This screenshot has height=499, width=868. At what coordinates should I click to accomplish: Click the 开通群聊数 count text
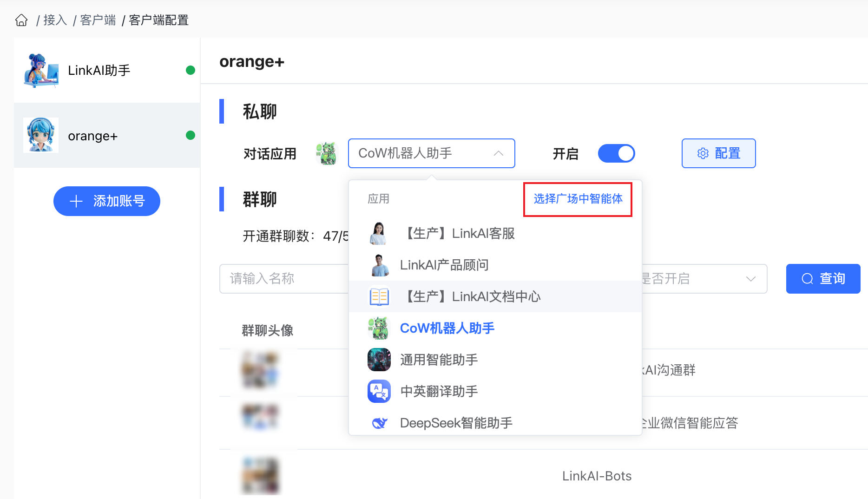click(296, 236)
